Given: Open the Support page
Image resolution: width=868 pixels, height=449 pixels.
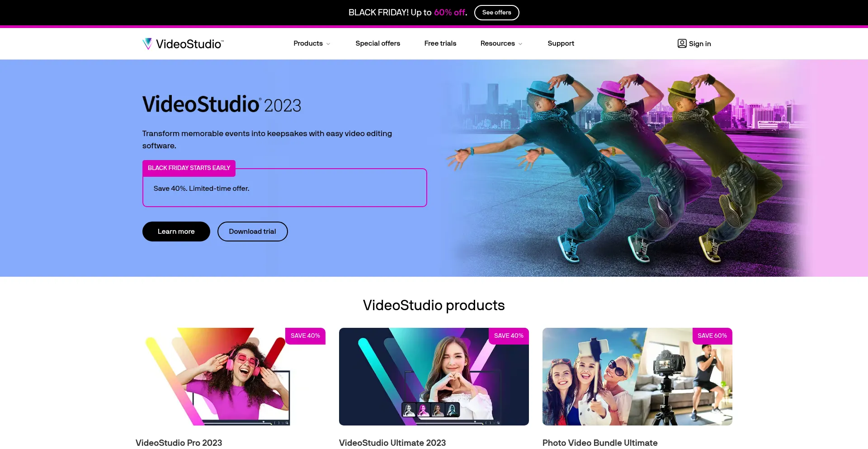Looking at the screenshot, I should (x=561, y=43).
